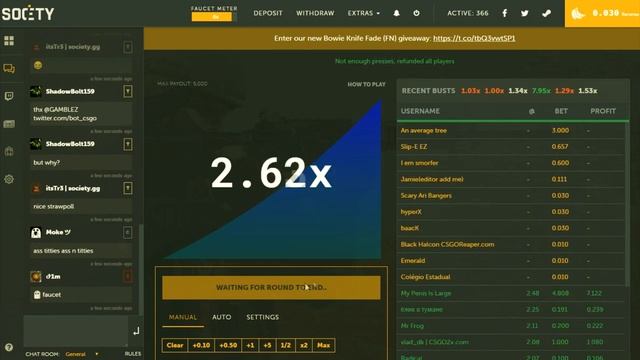Click Moke user avatar in chat
Viewport: 640px width, 360px height.
tap(36, 233)
